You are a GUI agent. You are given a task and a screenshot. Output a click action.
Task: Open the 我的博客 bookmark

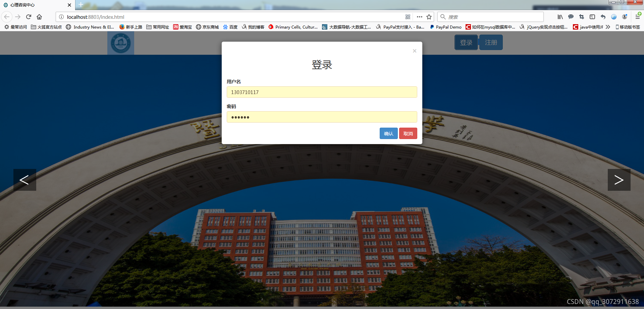[253, 27]
